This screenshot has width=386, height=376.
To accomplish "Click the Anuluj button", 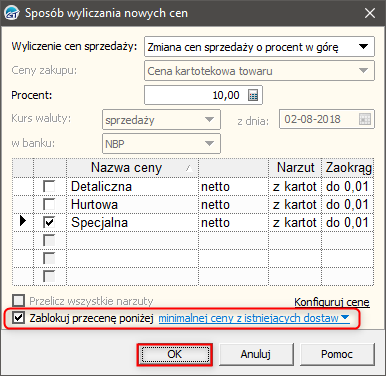I will pos(256,354).
